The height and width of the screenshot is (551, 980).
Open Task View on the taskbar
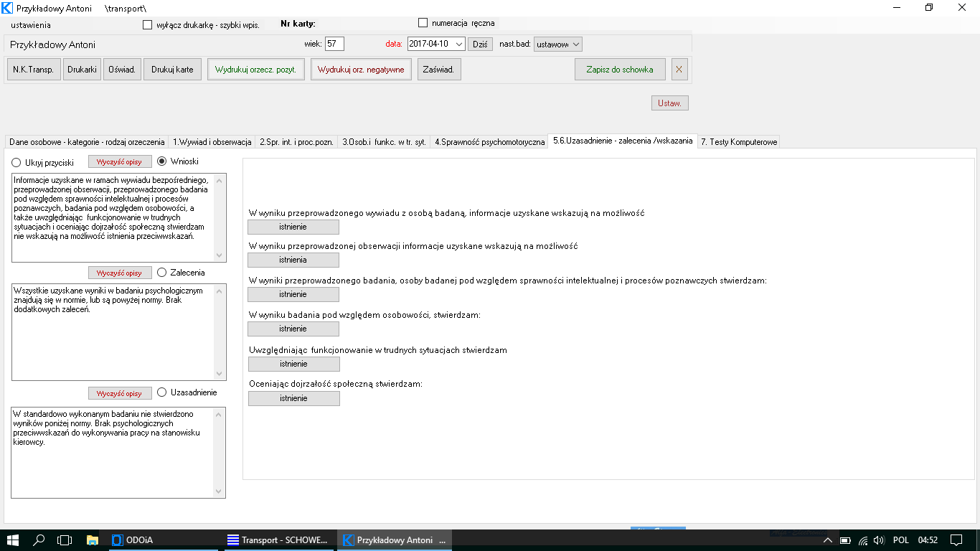point(65,540)
